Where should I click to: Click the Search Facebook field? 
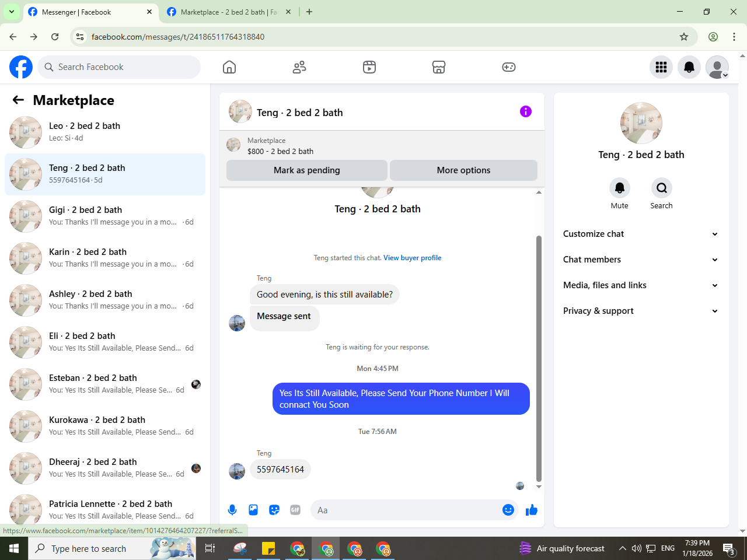(x=119, y=67)
